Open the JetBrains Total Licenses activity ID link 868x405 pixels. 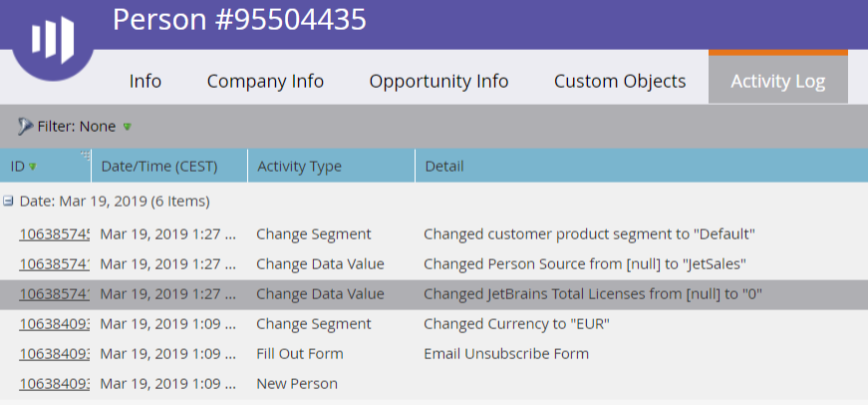tap(54, 294)
